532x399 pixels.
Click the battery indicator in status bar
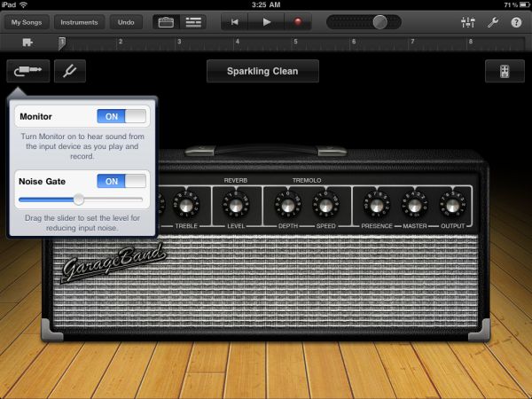click(x=525, y=4)
